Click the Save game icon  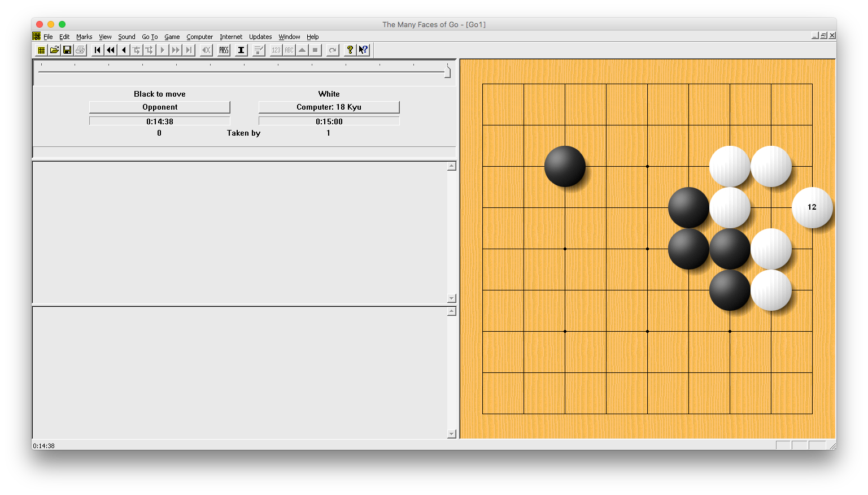click(67, 50)
